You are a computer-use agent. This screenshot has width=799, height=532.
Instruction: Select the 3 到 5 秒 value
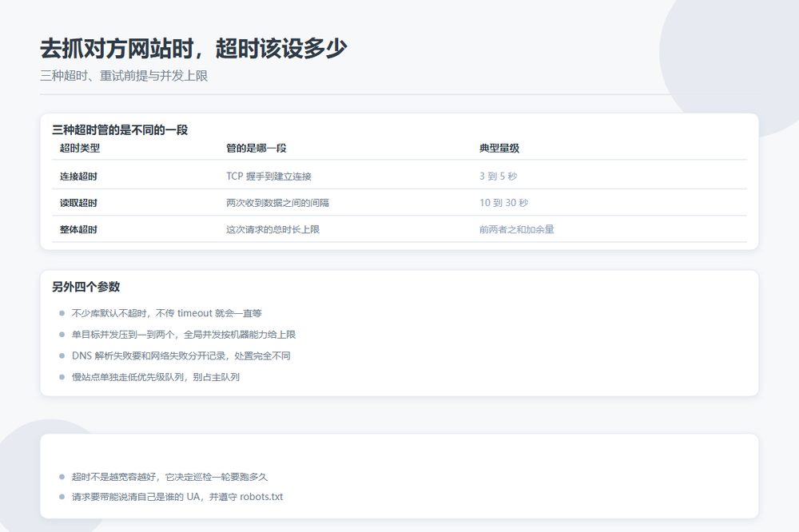point(498,177)
